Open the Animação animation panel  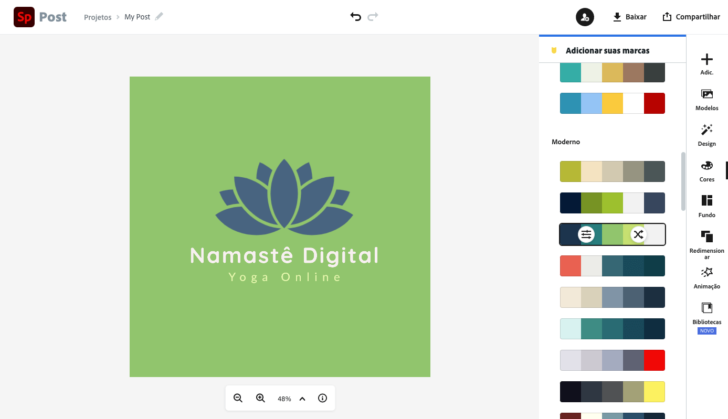(707, 276)
